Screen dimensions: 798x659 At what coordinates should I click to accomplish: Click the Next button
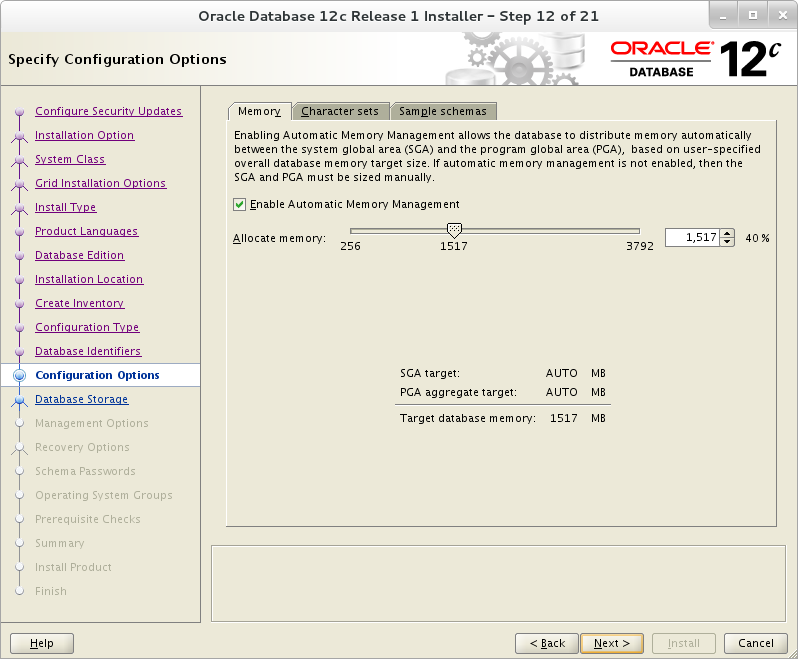click(612, 643)
